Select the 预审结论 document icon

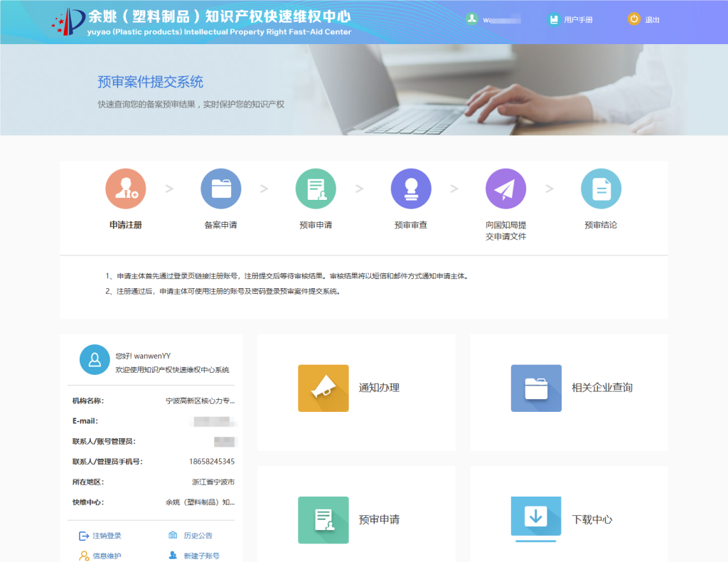click(x=601, y=189)
